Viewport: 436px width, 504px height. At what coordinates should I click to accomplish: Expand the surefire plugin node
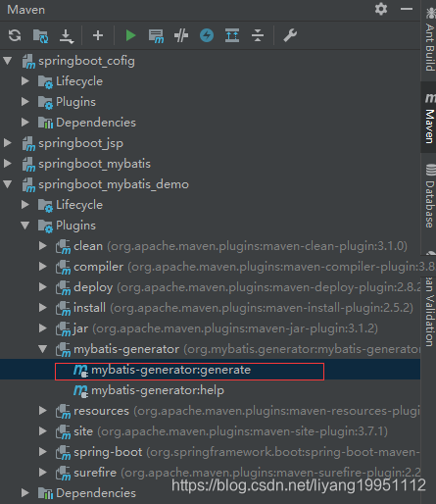pyautogui.click(x=43, y=473)
